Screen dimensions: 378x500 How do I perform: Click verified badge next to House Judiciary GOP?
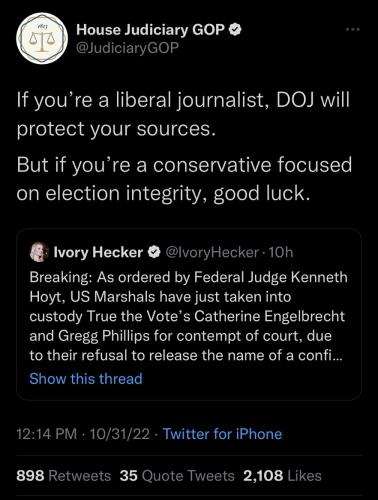coord(235,30)
